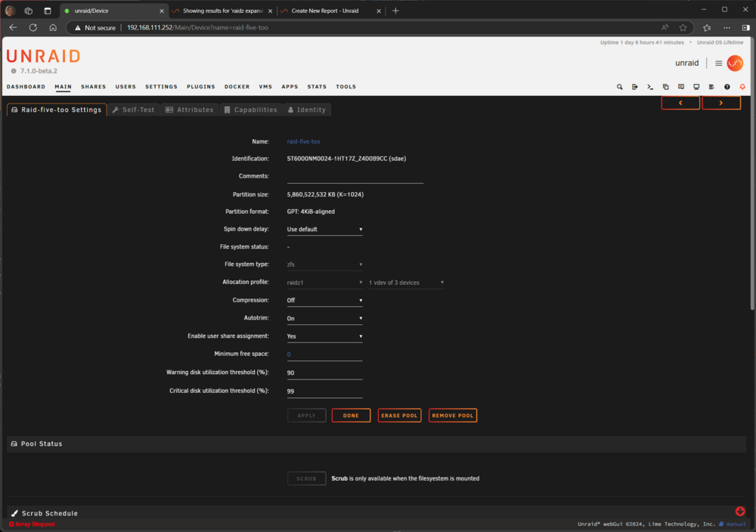Open the browser home icon
The height and width of the screenshot is (532, 756).
53,27
